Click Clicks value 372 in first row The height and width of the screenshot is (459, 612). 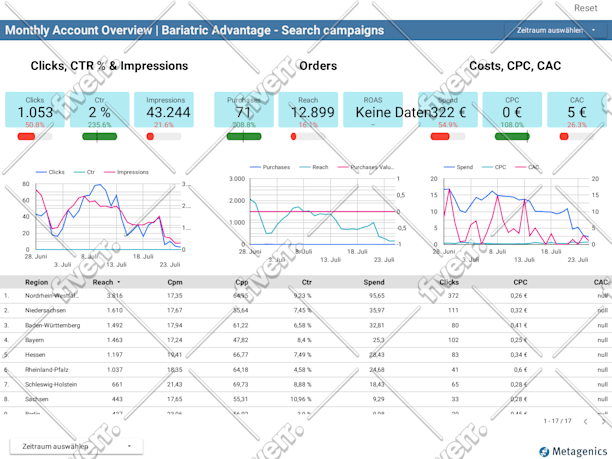(453, 295)
